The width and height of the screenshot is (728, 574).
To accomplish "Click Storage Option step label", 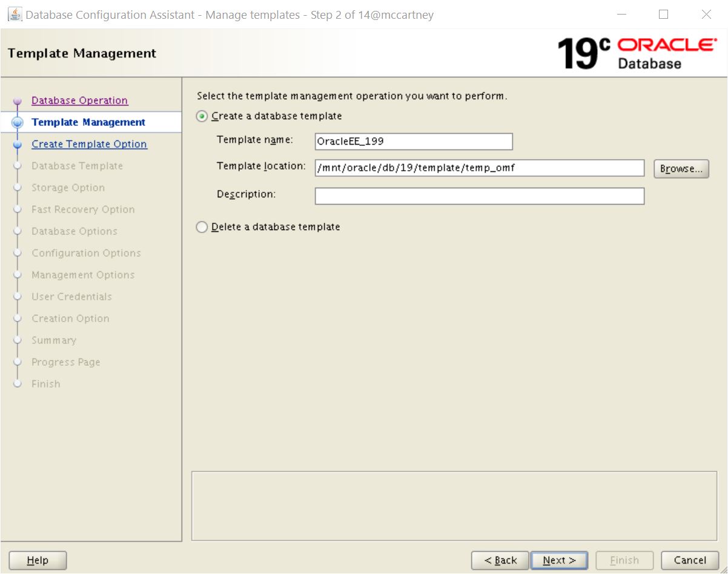I will 68,188.
